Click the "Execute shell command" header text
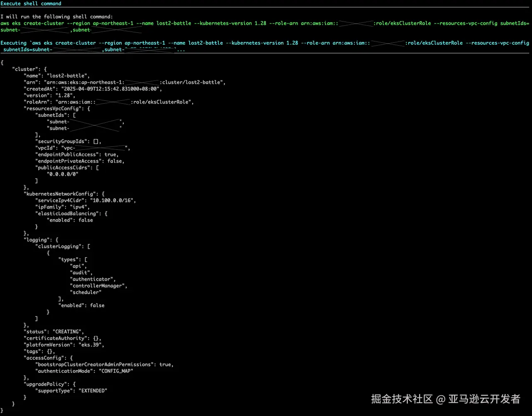Image resolution: width=532 pixels, height=416 pixels. [31, 3]
